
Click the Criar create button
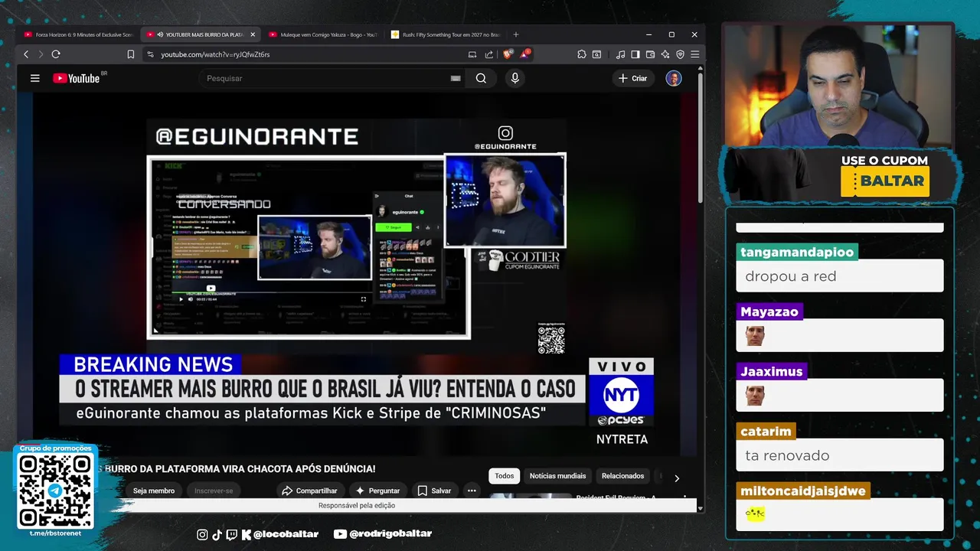(633, 78)
